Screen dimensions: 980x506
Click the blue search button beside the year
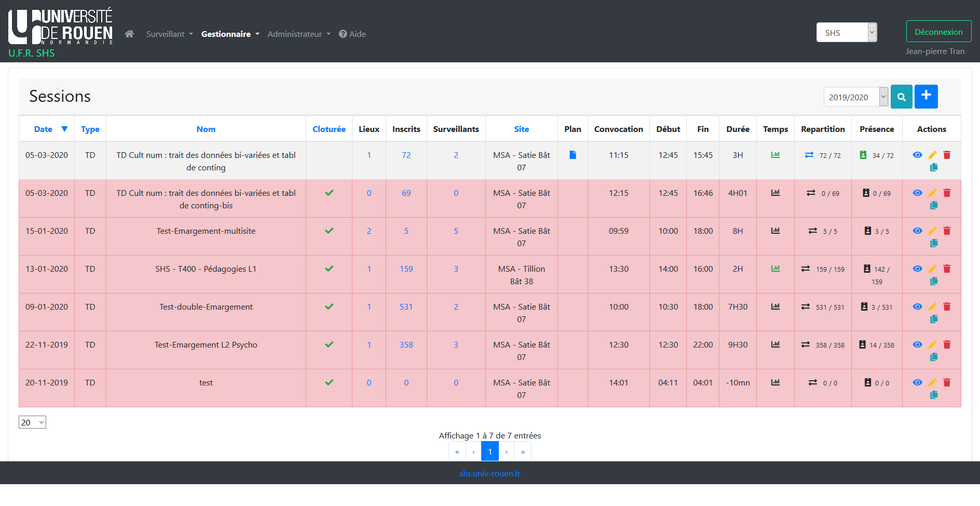click(901, 97)
